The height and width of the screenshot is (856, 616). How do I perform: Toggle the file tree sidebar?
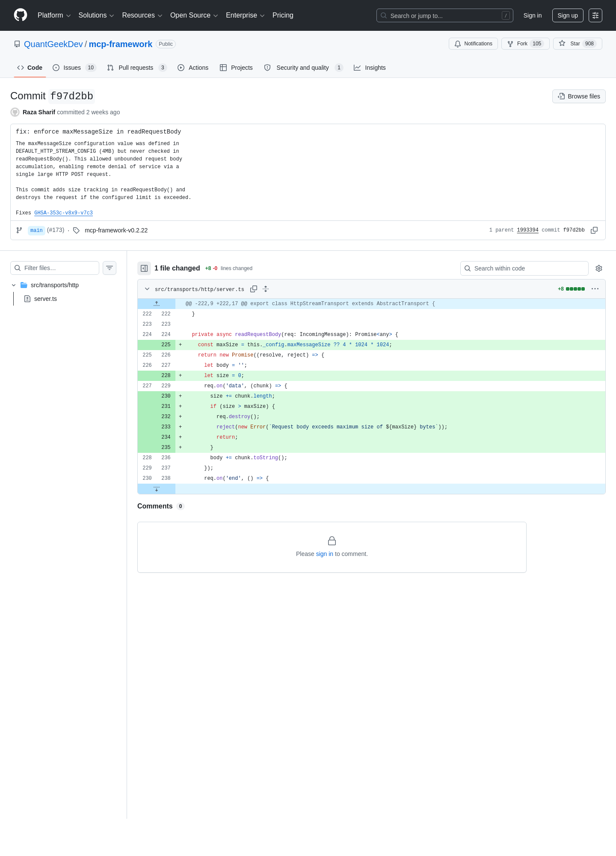coord(144,268)
